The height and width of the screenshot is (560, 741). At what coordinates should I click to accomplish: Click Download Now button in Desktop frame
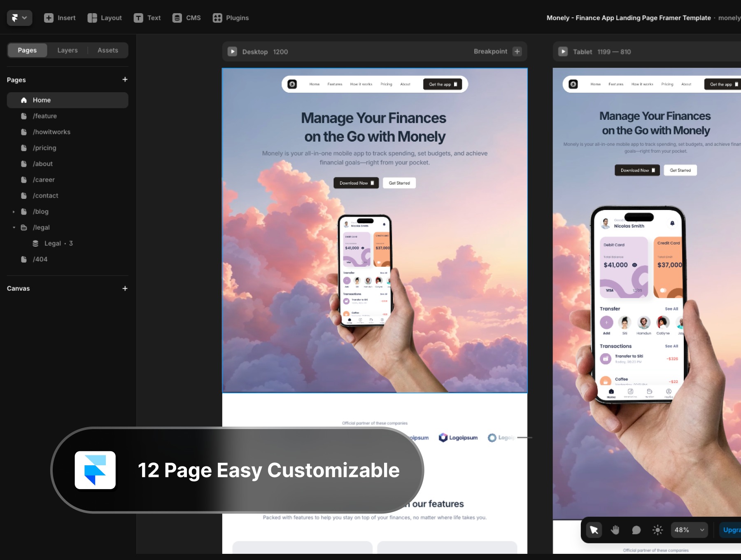(x=356, y=183)
